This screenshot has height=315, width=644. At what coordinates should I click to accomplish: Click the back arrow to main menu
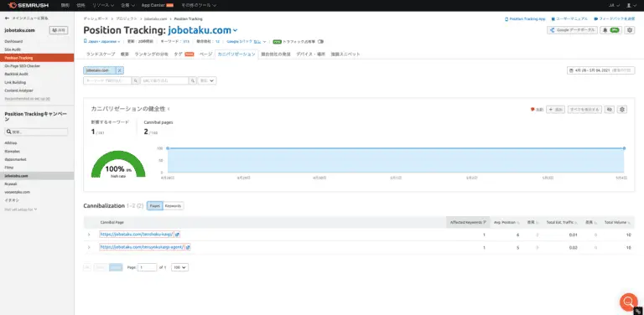point(7,18)
